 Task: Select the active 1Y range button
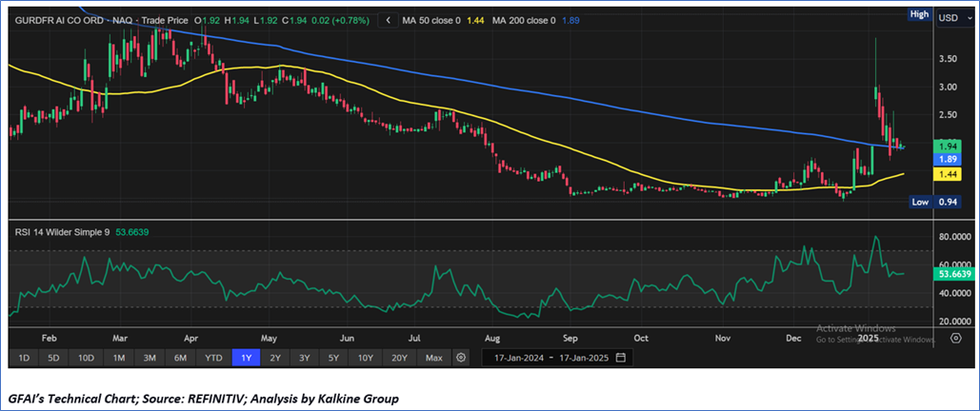coord(247,358)
